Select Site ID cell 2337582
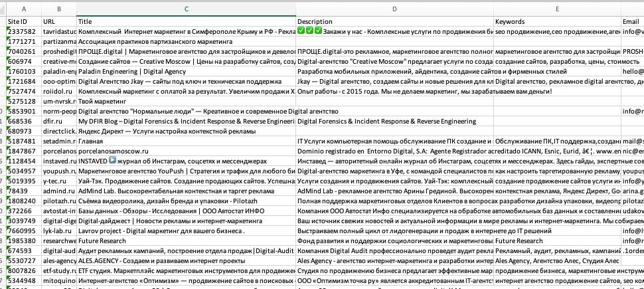644x289 pixels. (24, 32)
